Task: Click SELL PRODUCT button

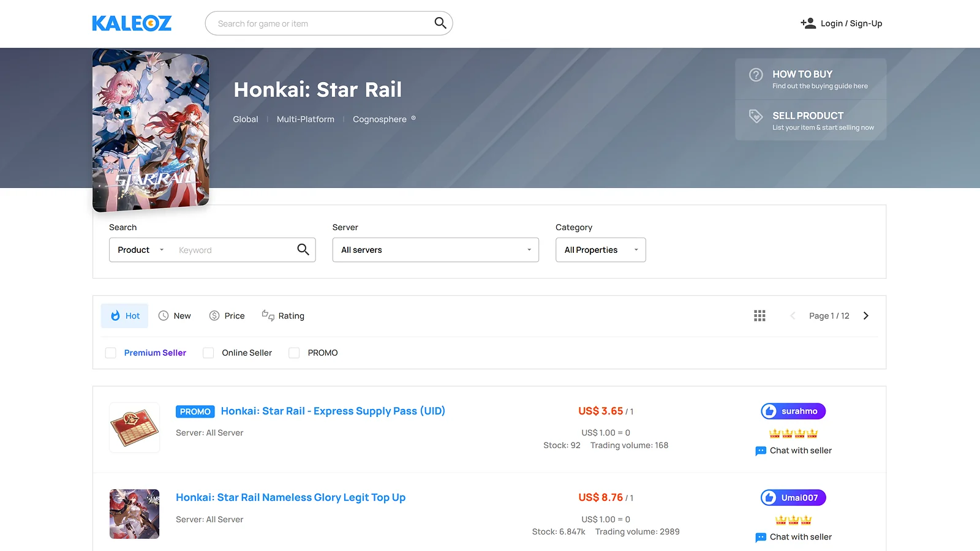Action: pos(811,120)
